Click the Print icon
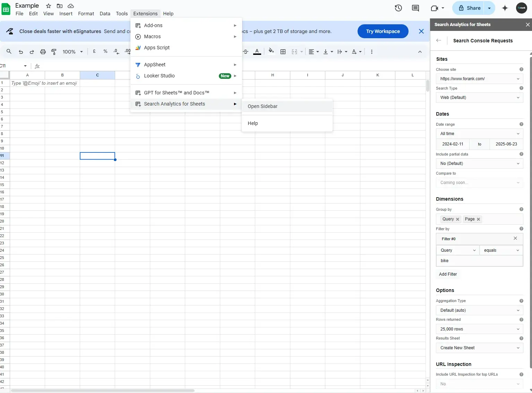 [x=43, y=51]
